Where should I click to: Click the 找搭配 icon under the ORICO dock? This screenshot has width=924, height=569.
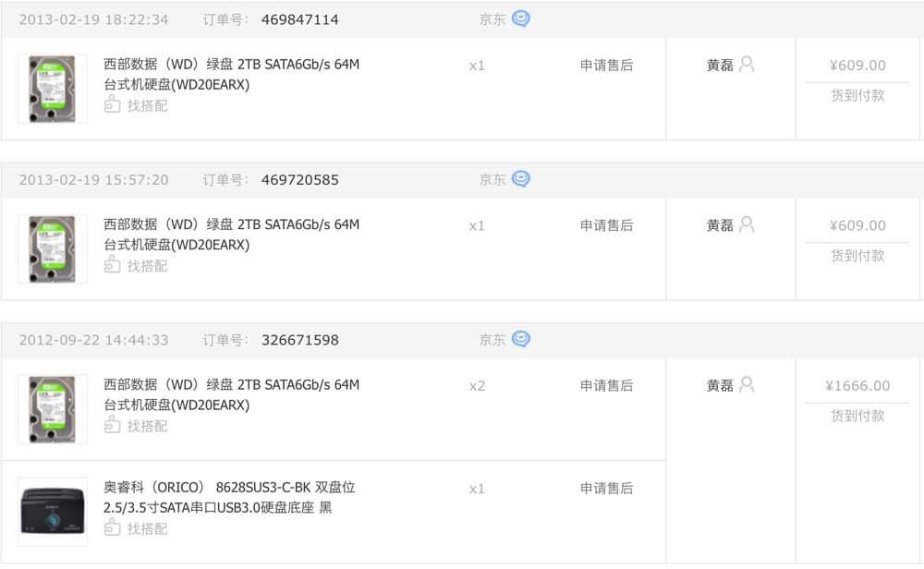tap(112, 528)
